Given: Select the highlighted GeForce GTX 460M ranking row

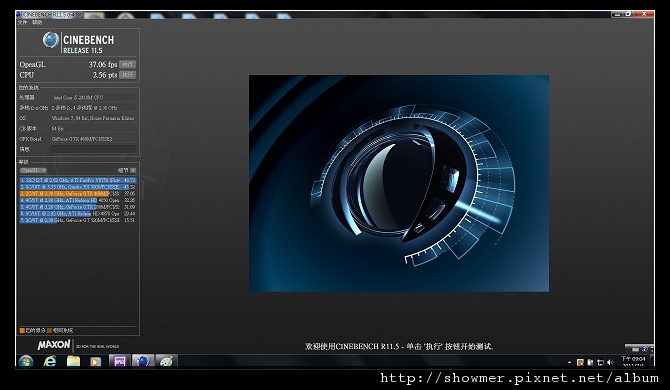Looking at the screenshot, I should pyautogui.click(x=78, y=194).
